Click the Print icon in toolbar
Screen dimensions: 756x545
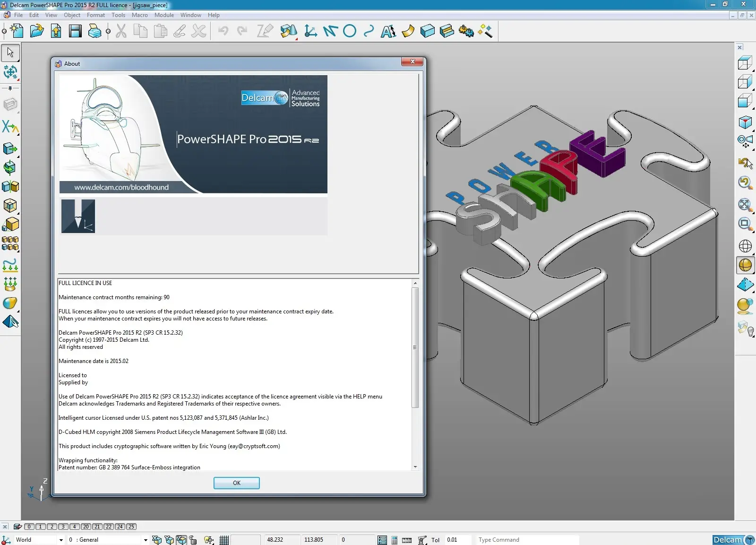(94, 31)
